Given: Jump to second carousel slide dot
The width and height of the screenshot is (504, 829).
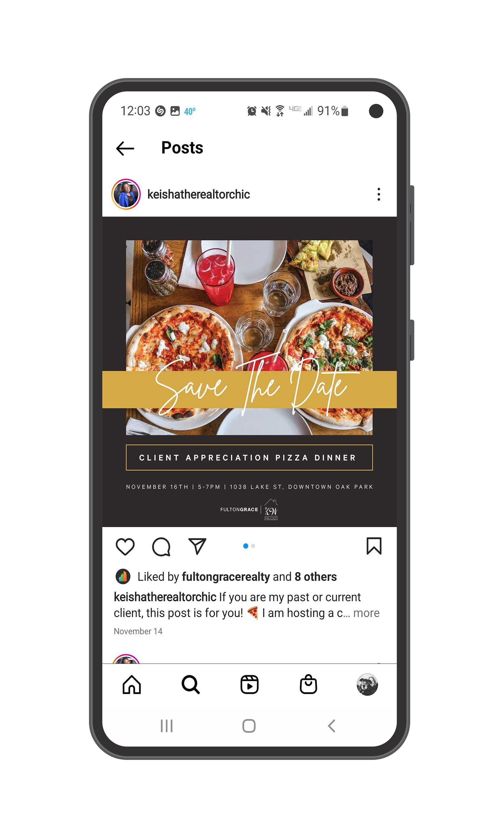Looking at the screenshot, I should 253,546.
